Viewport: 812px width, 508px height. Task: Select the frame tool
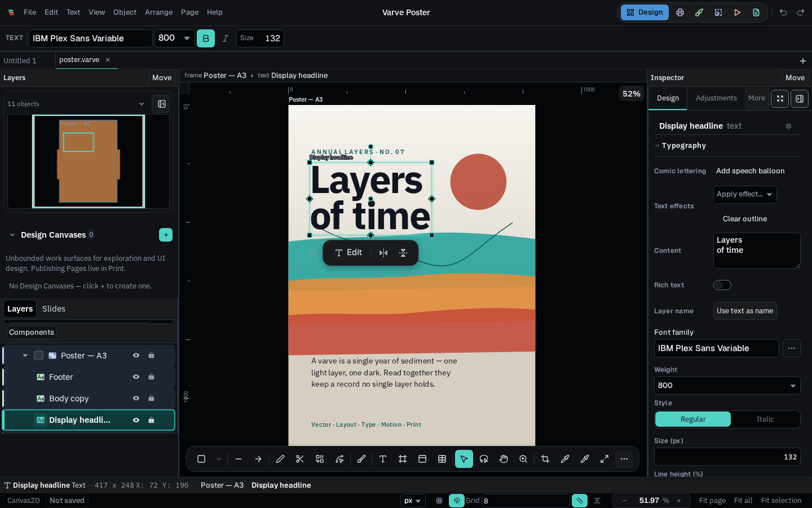(x=403, y=459)
